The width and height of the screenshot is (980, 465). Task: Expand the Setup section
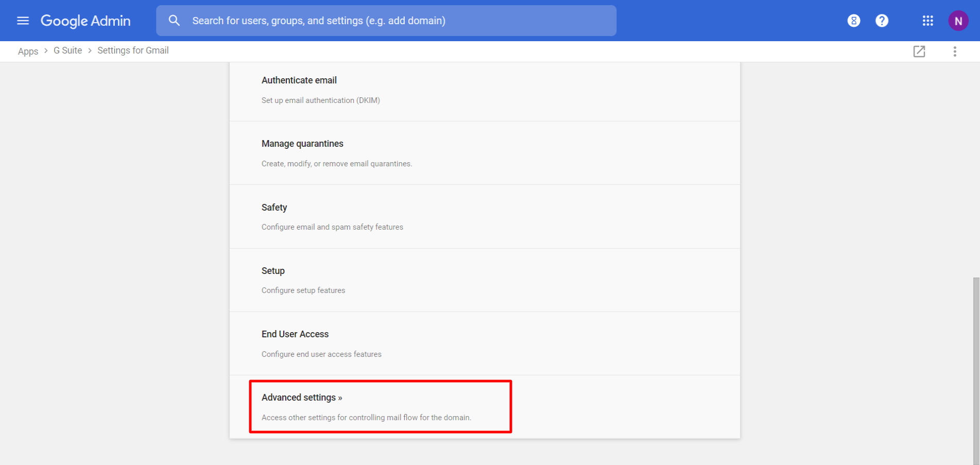(273, 271)
